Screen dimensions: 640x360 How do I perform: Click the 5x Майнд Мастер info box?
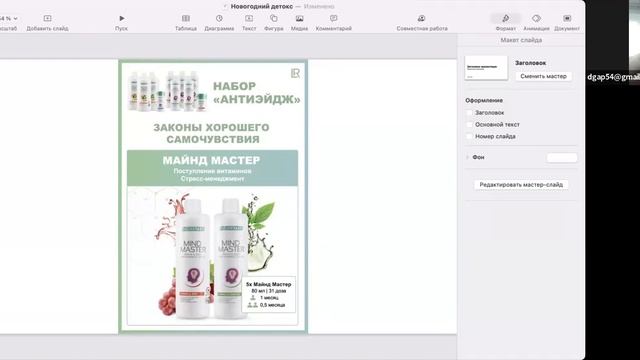click(269, 294)
